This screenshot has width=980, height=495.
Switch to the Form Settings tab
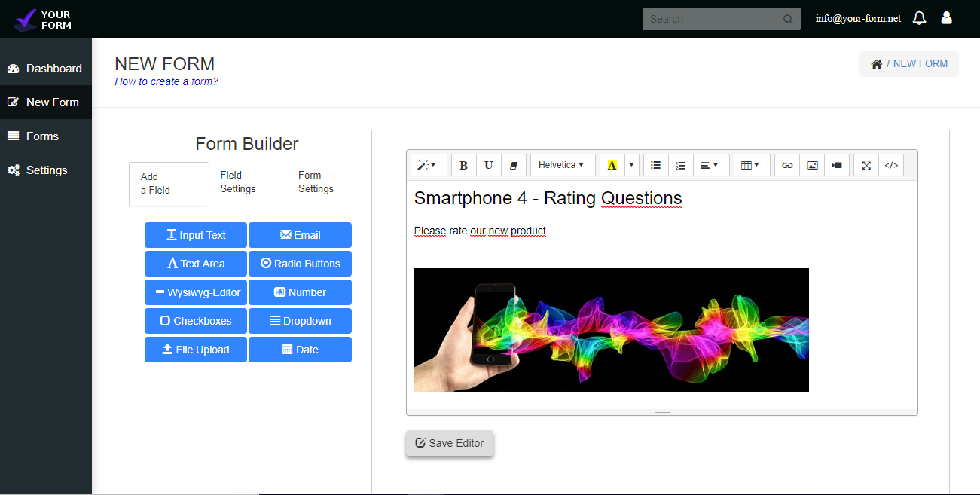316,182
